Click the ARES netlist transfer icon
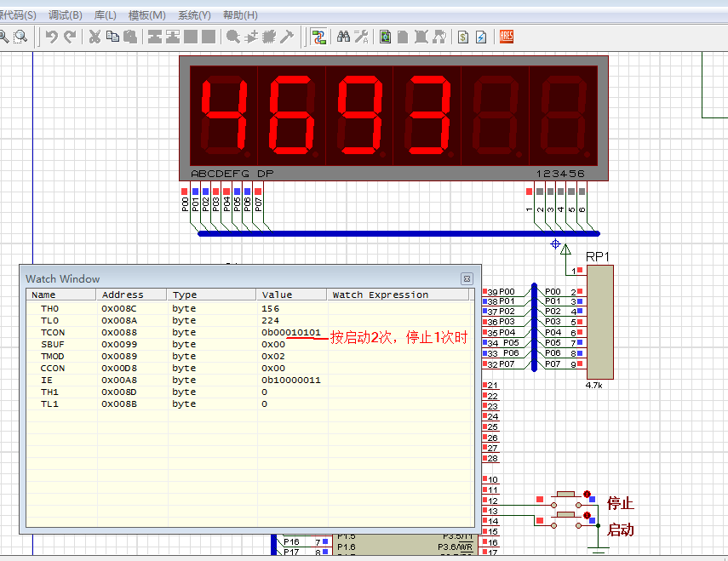The height and width of the screenshot is (561, 728). 507,37
